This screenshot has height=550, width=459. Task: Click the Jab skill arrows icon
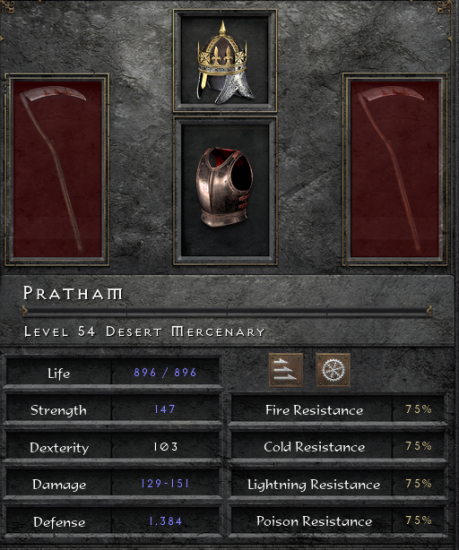[285, 370]
